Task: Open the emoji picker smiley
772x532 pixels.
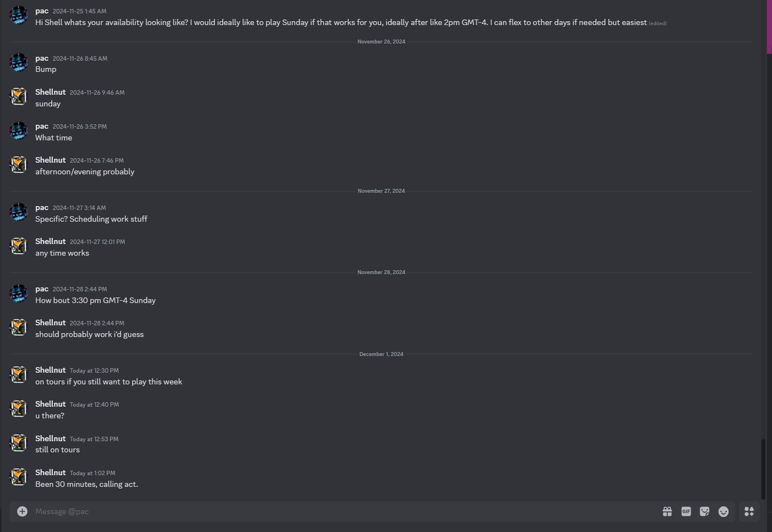Action: 724,511
